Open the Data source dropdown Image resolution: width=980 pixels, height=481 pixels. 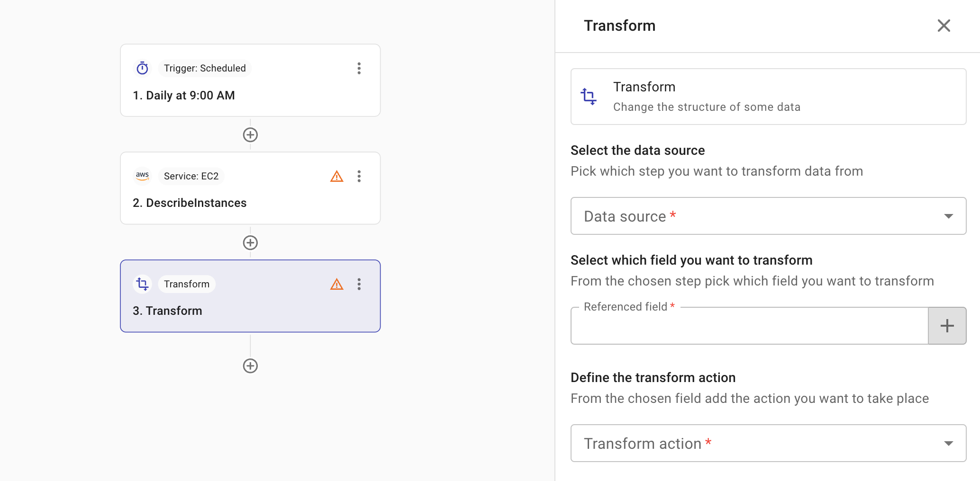tap(768, 216)
